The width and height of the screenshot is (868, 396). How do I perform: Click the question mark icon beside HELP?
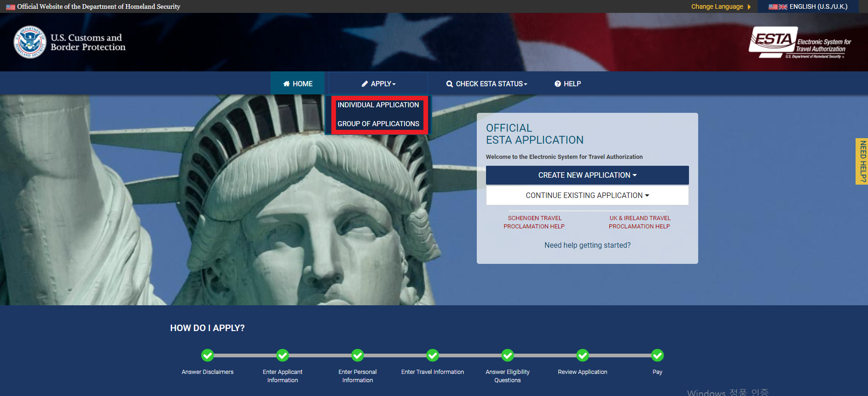click(x=558, y=84)
